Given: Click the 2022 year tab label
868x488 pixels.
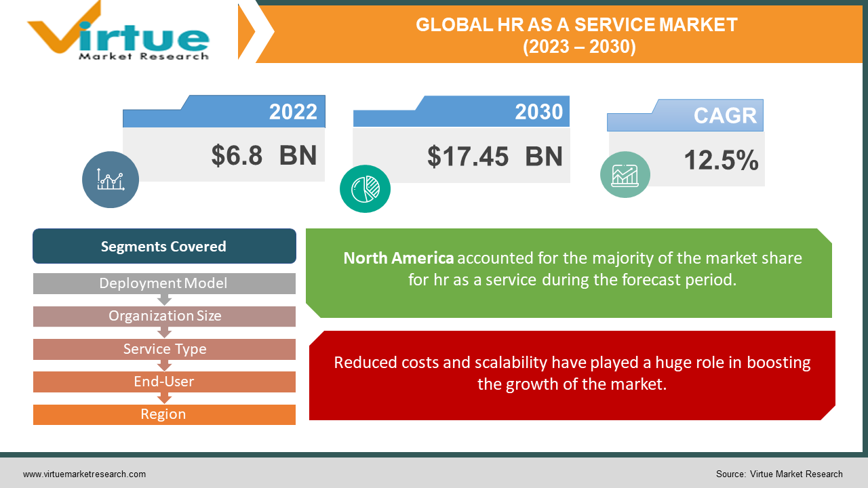Looking at the screenshot, I should pyautogui.click(x=293, y=111).
